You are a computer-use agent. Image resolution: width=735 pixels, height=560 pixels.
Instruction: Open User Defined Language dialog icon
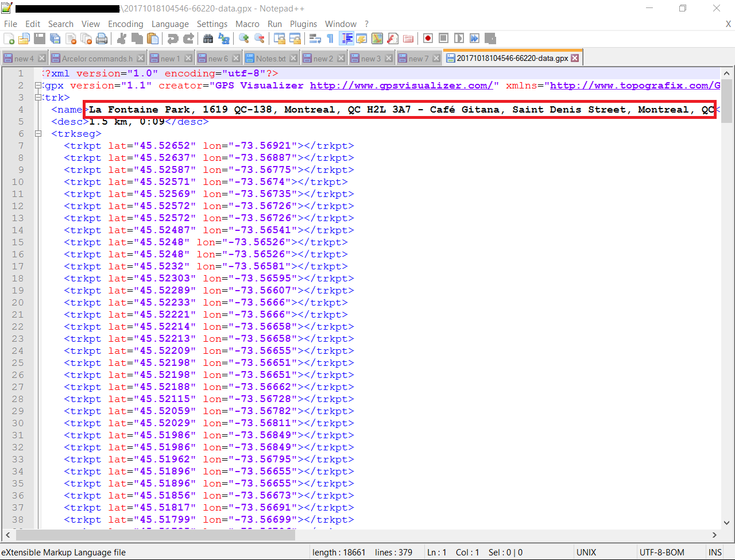click(x=362, y=38)
